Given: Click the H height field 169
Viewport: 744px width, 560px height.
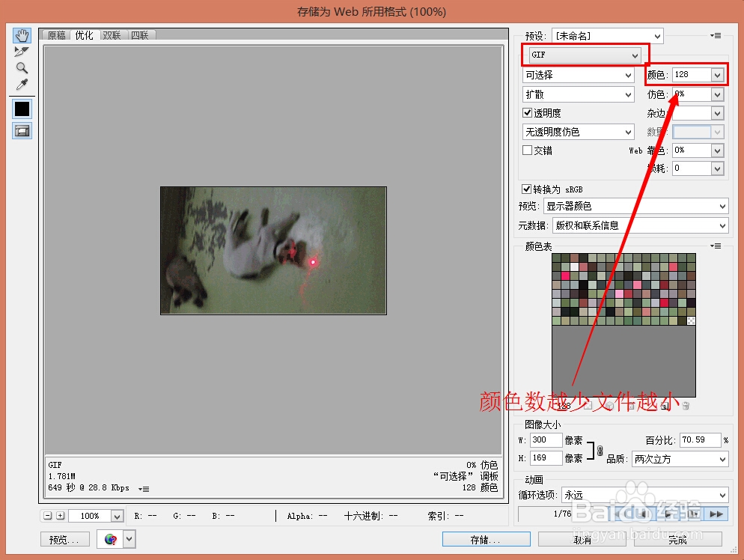Looking at the screenshot, I should click(546, 458).
